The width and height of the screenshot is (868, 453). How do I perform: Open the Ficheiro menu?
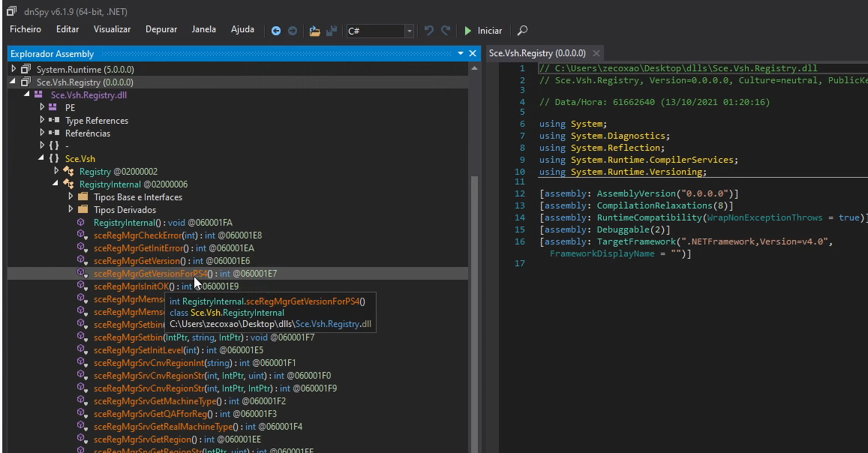[x=26, y=29]
